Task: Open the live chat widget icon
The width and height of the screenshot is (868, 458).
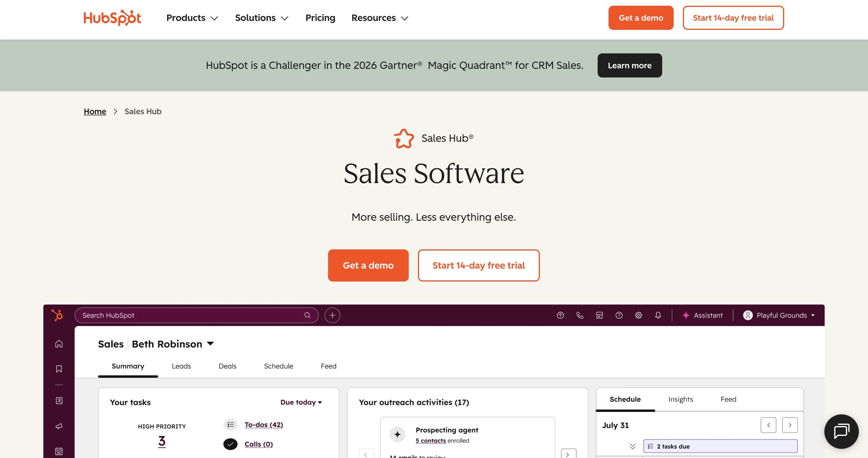Action: [841, 431]
